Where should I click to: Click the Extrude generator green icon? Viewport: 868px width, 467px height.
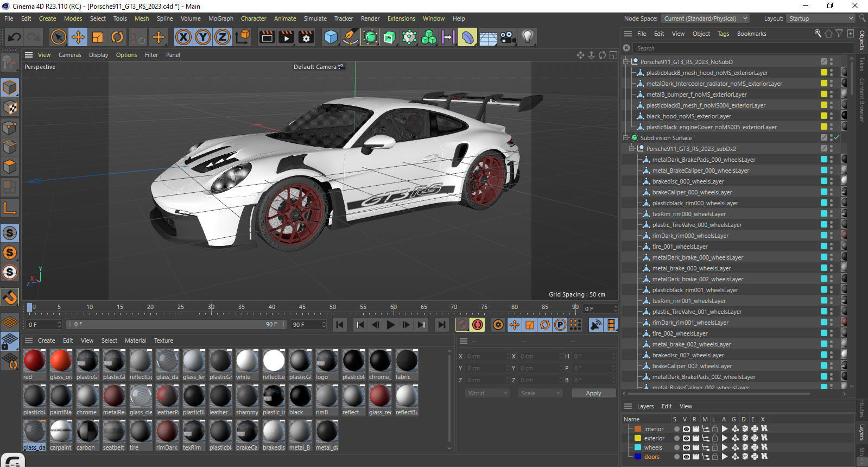pyautogui.click(x=389, y=37)
